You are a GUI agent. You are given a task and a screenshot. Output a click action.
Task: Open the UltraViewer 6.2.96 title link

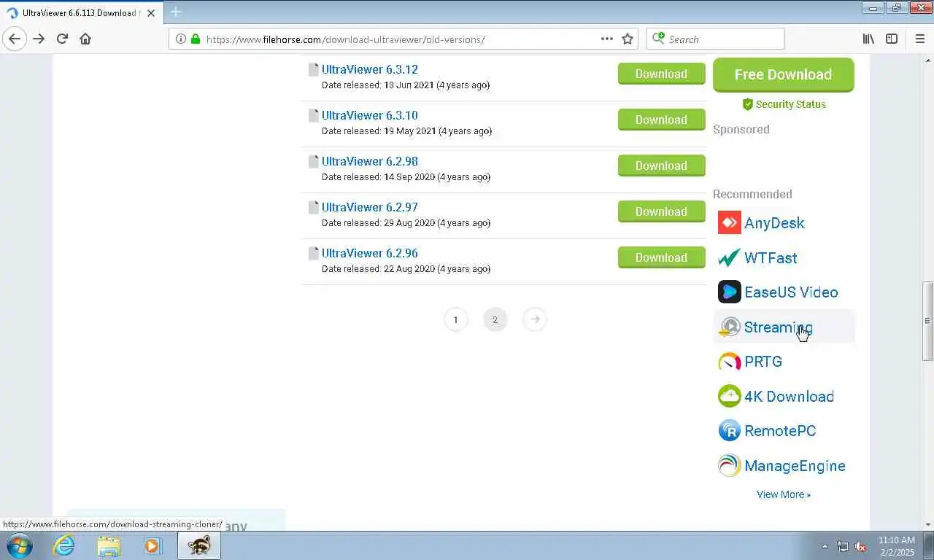coord(369,253)
